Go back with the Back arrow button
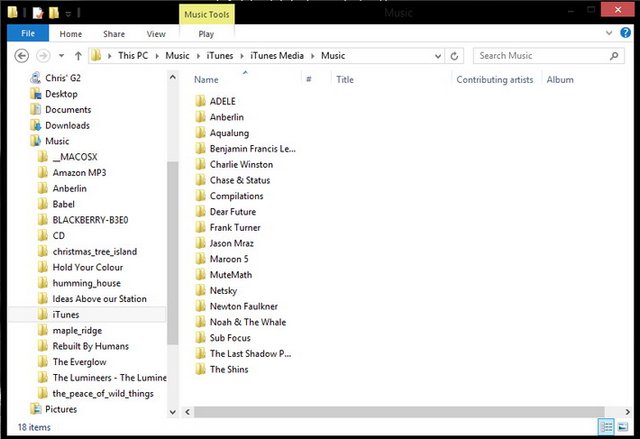 (22, 55)
